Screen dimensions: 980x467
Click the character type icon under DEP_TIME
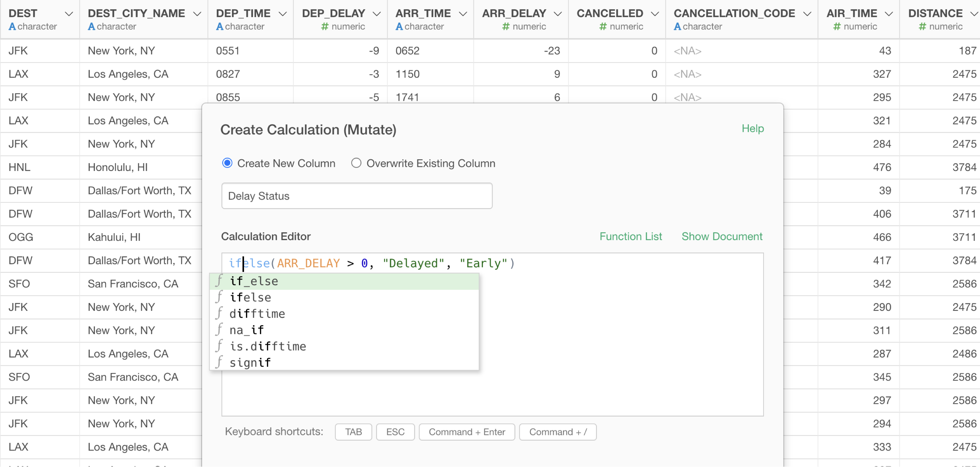(x=220, y=27)
